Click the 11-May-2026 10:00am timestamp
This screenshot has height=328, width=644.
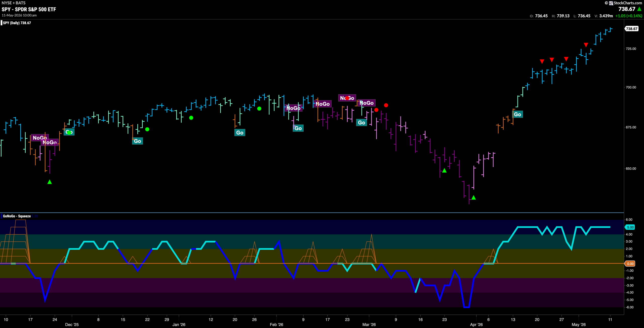pos(19,15)
